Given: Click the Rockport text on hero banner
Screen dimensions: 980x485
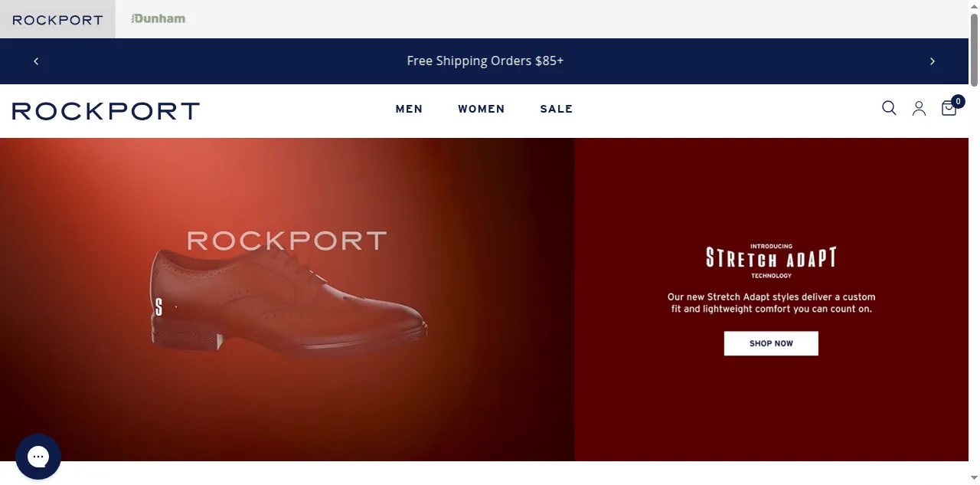Looking at the screenshot, I should (287, 241).
